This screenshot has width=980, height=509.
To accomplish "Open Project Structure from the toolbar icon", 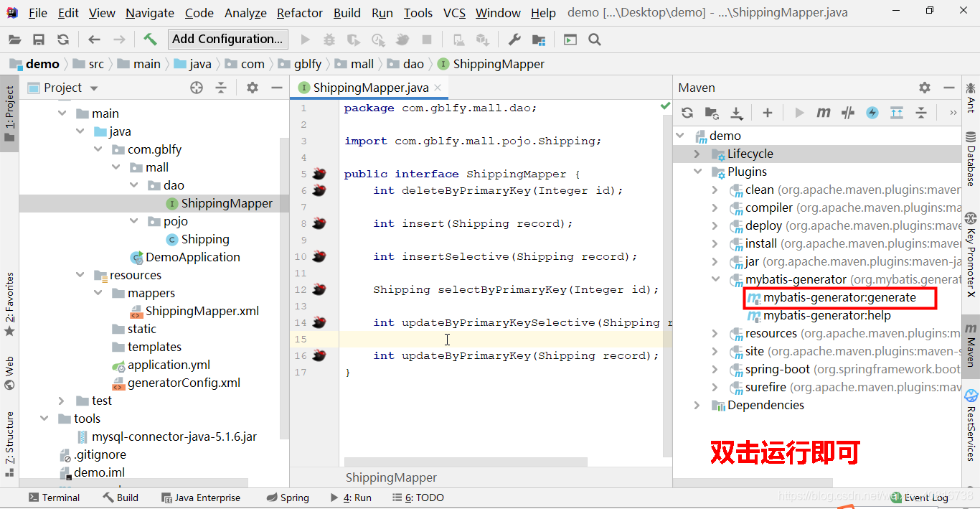I will point(538,39).
